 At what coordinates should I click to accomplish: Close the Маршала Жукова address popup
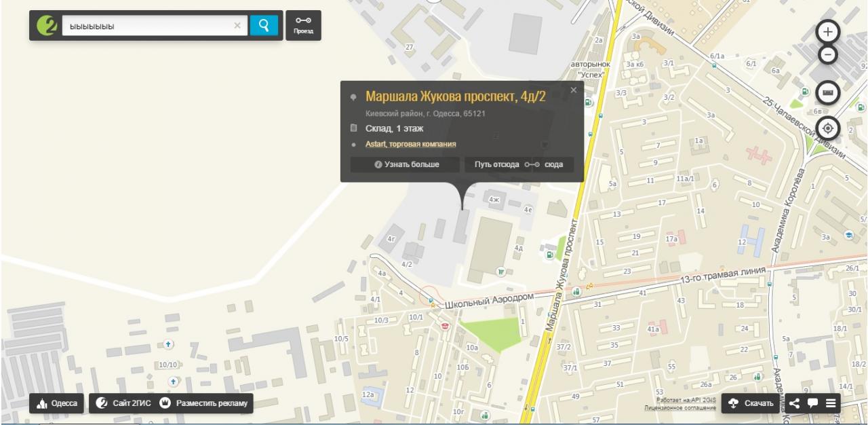(x=574, y=90)
